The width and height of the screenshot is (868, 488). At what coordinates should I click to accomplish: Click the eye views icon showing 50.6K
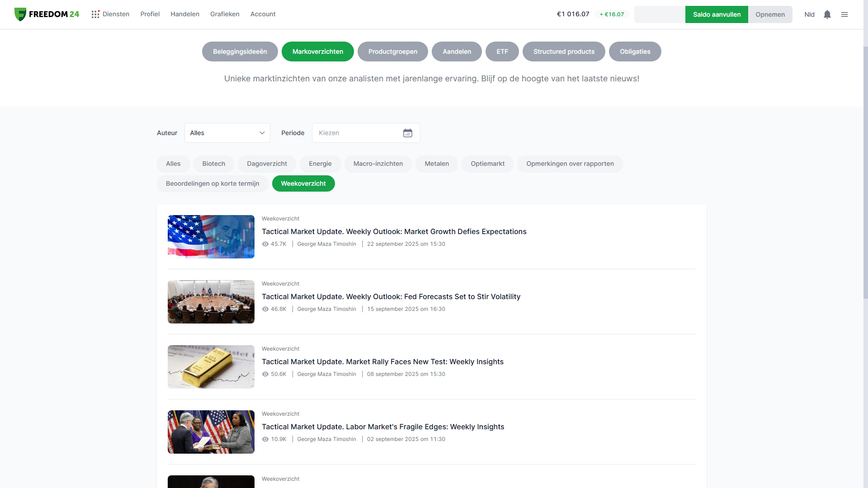265,374
